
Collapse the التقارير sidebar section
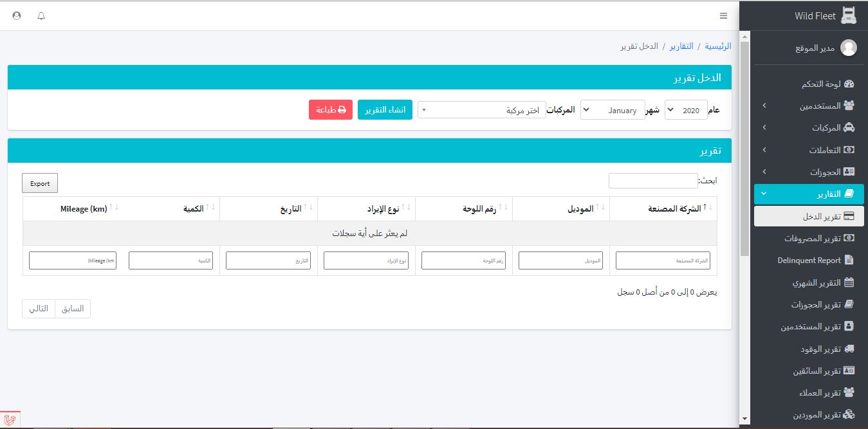point(809,194)
